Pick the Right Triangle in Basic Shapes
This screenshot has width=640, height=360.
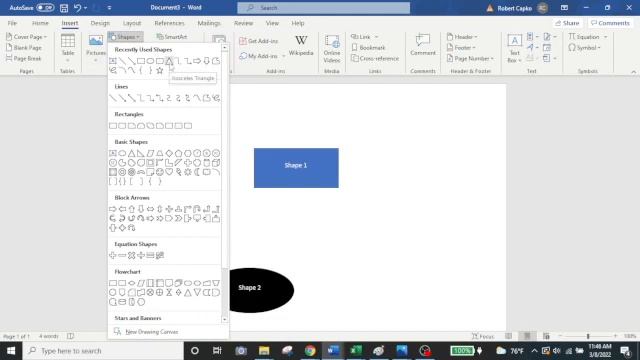pyautogui.click(x=141, y=153)
